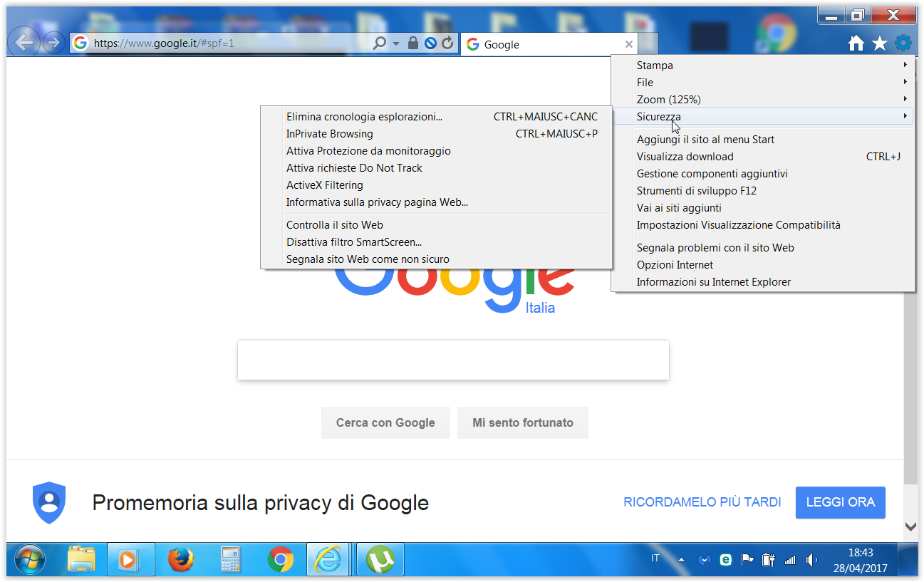Start InPrivate Browsing

point(437,133)
